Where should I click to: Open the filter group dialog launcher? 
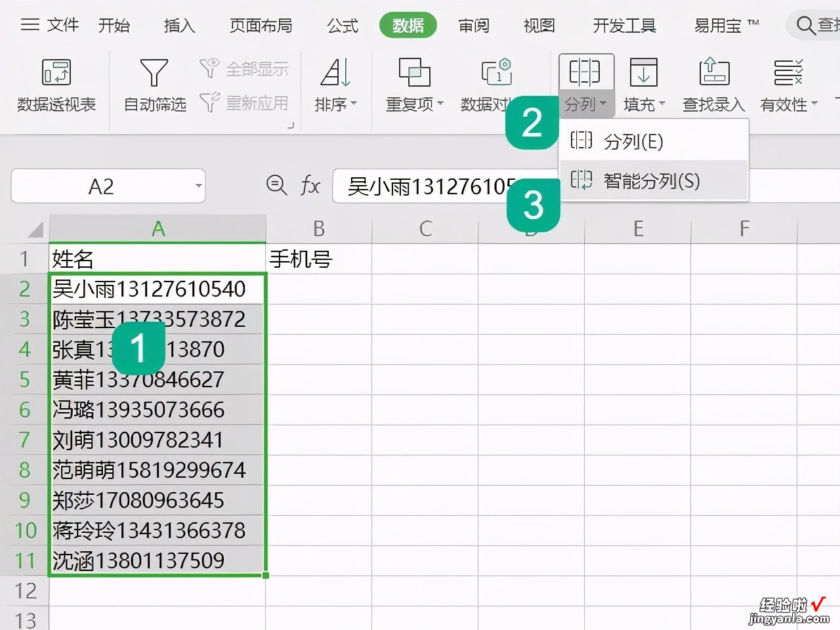tap(290, 125)
